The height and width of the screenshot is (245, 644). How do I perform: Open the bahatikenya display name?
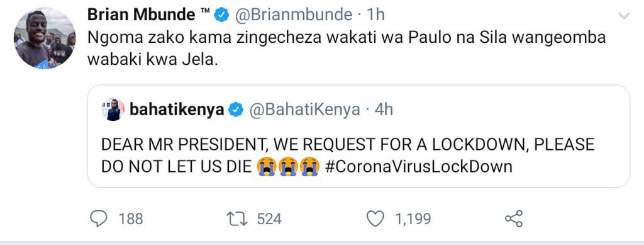(177, 110)
